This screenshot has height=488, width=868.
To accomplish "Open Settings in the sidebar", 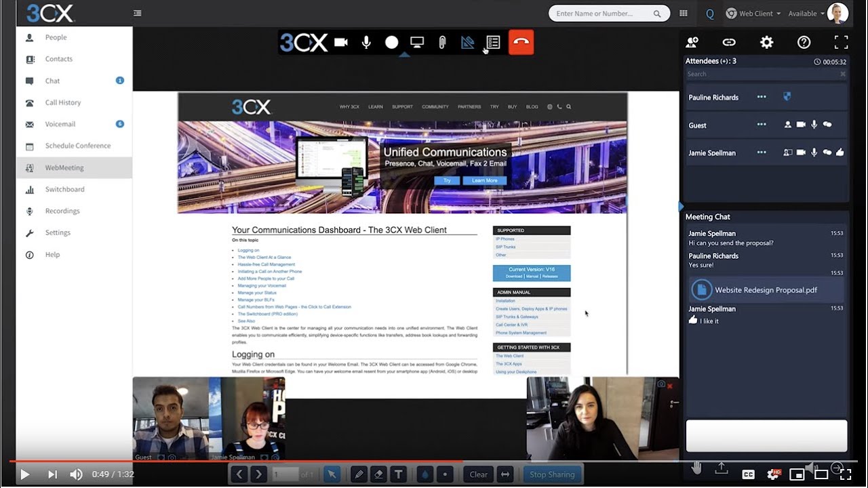I will point(75,232).
